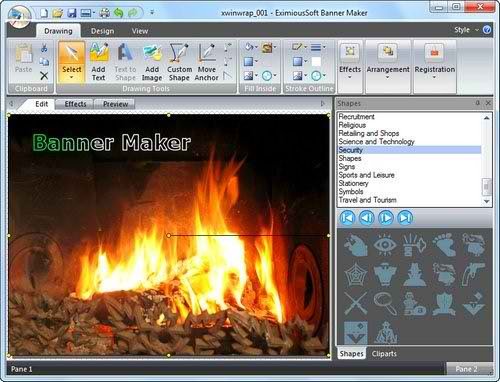Open the Arrangement ribbon dropdown
500x382 pixels.
tap(388, 67)
